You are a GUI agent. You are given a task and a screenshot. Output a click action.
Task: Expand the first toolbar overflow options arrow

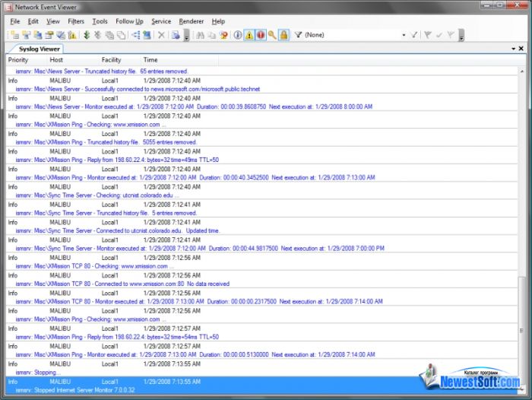[187, 36]
